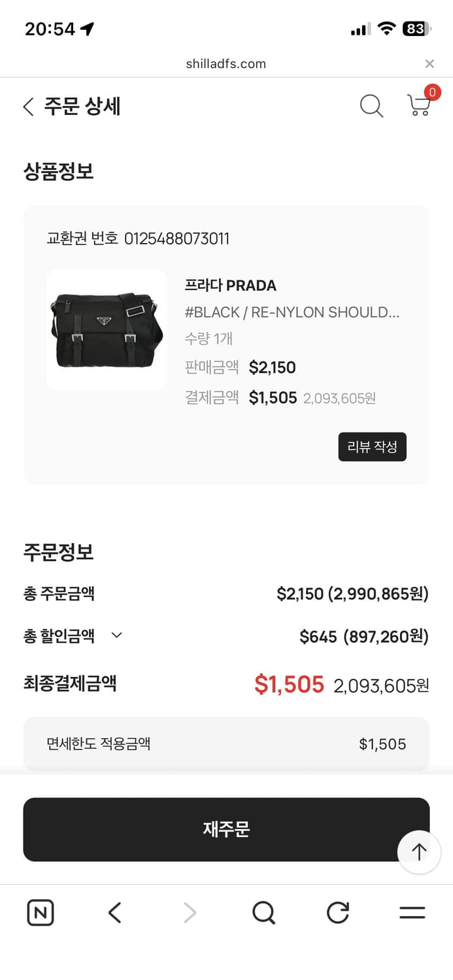Reload the page with refresh icon
Screen dimensions: 453x980
pos(338,913)
